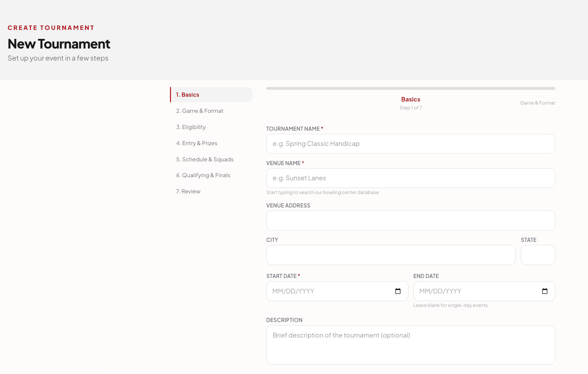Viewport: 588px width, 374px height.
Task: Click into the Venue Address field
Action: [410, 221]
